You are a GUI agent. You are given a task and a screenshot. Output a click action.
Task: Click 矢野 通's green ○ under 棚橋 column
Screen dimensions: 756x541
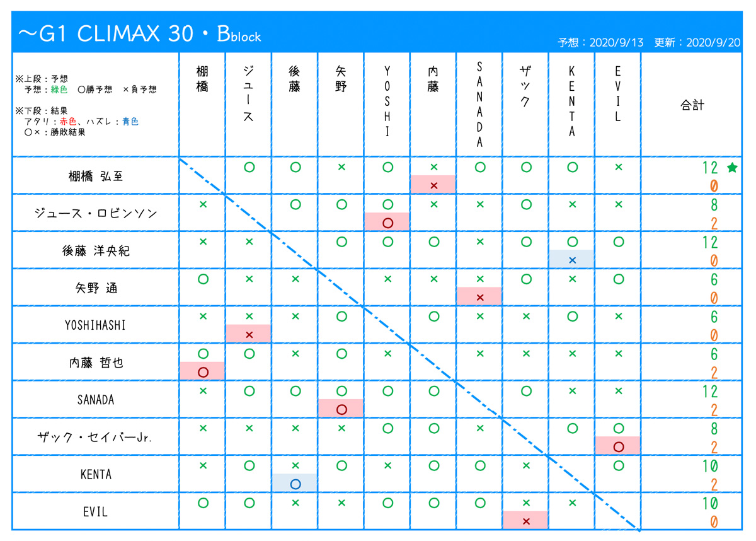pos(202,279)
